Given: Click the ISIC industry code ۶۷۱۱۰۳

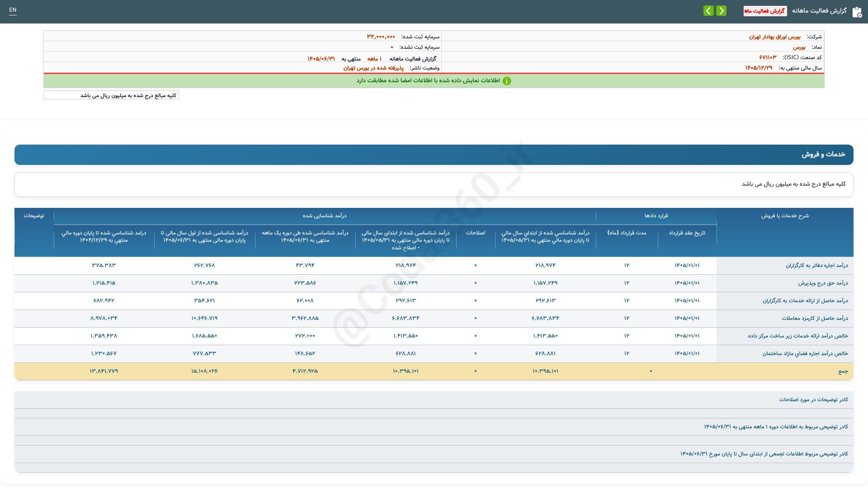Looking at the screenshot, I should point(768,57).
